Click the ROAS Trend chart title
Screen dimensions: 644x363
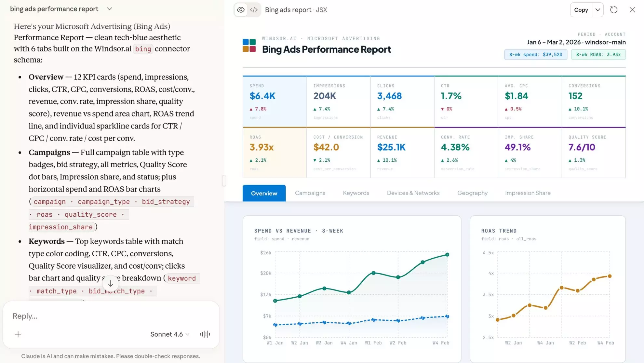coord(499,231)
